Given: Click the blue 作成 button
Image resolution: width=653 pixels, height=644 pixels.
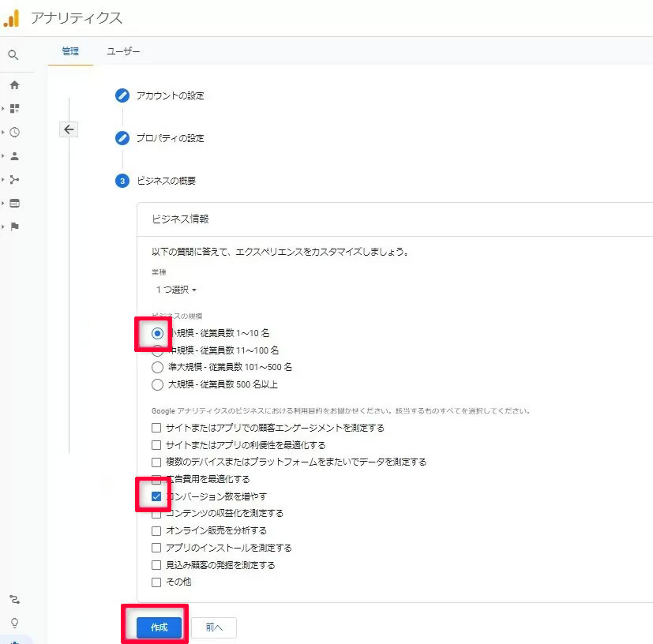Looking at the screenshot, I should click(159, 627).
